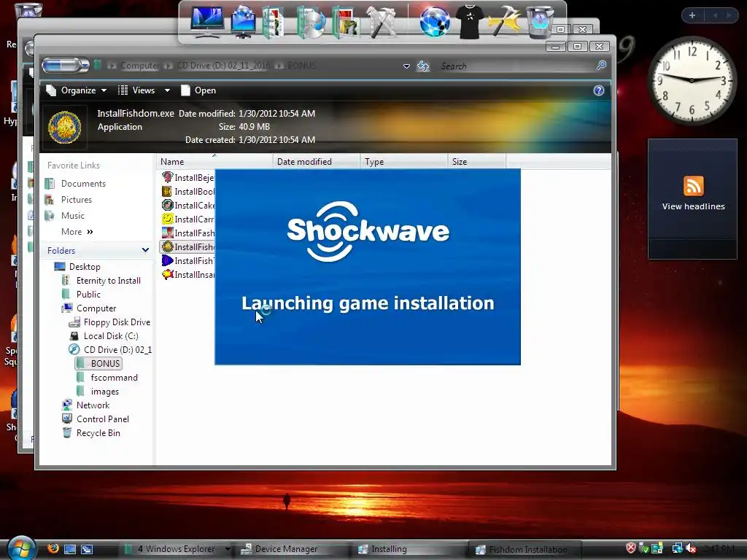Sort files by Name column header

[x=214, y=161]
